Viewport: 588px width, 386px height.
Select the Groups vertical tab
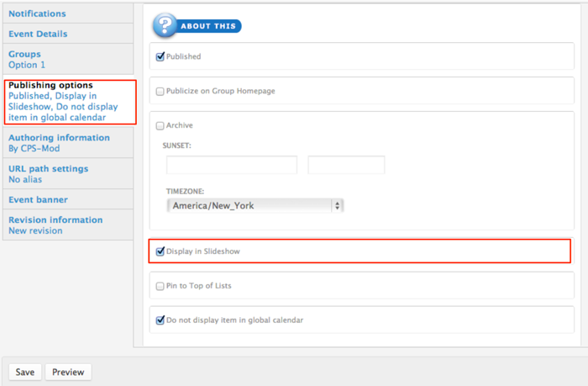[25, 55]
